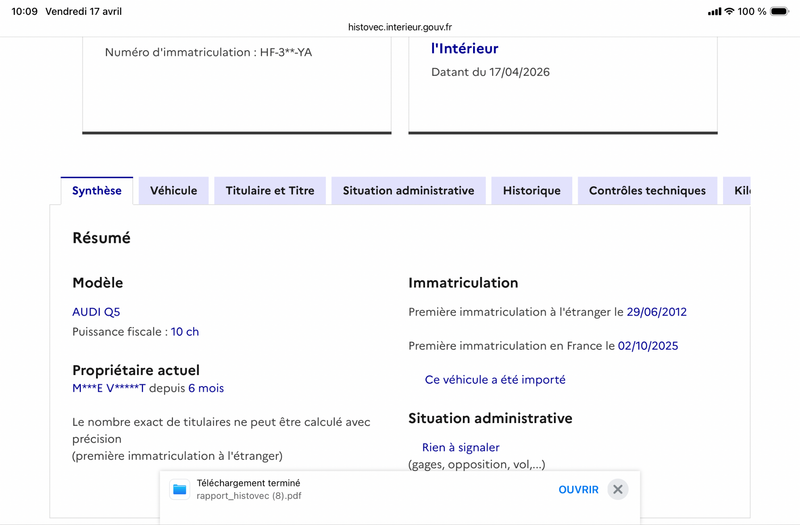Click the Modèle heading
This screenshot has width=800, height=525.
point(97,283)
